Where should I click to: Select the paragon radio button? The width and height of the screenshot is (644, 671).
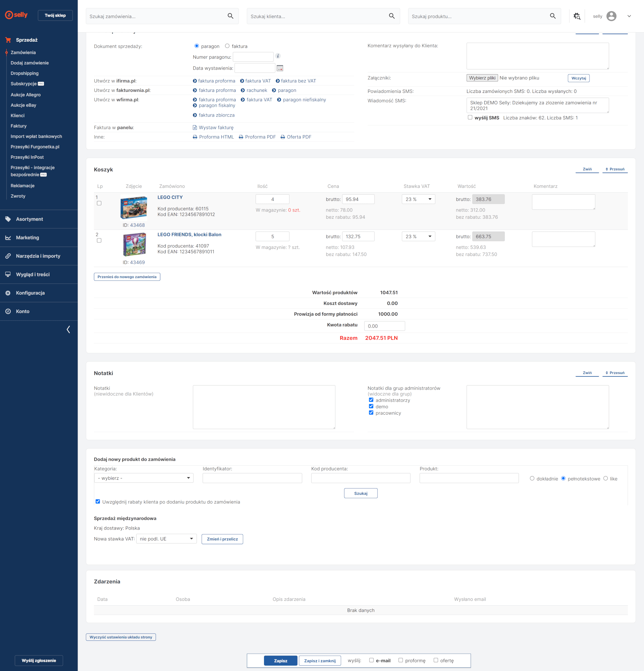click(x=196, y=46)
